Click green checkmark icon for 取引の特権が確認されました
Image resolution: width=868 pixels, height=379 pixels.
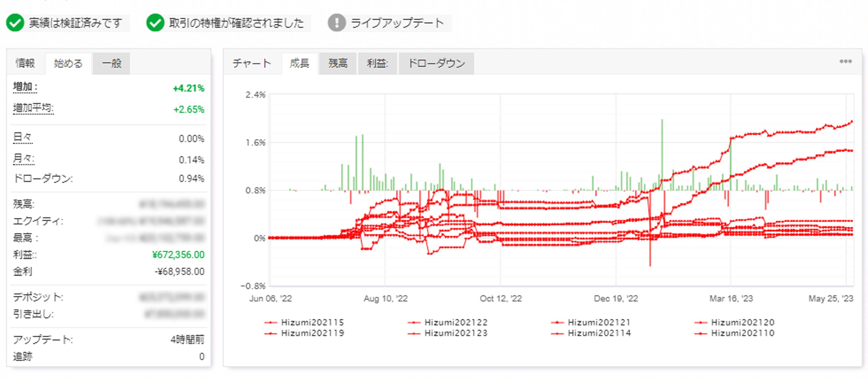tap(155, 23)
